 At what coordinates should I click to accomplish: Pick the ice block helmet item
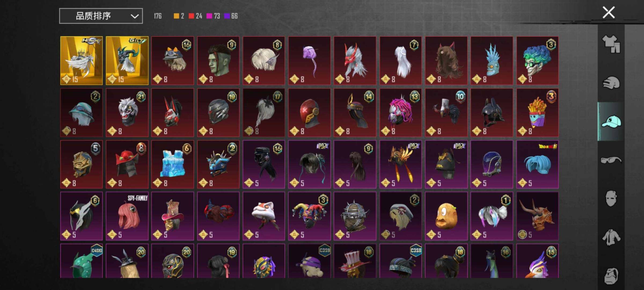173,164
